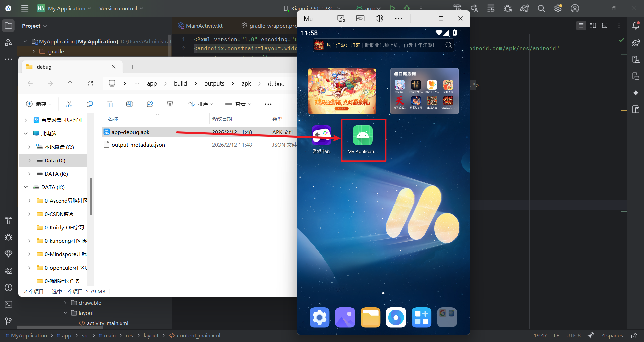Open the Terminal tool icon
The width and height of the screenshot is (644, 342).
(9, 304)
